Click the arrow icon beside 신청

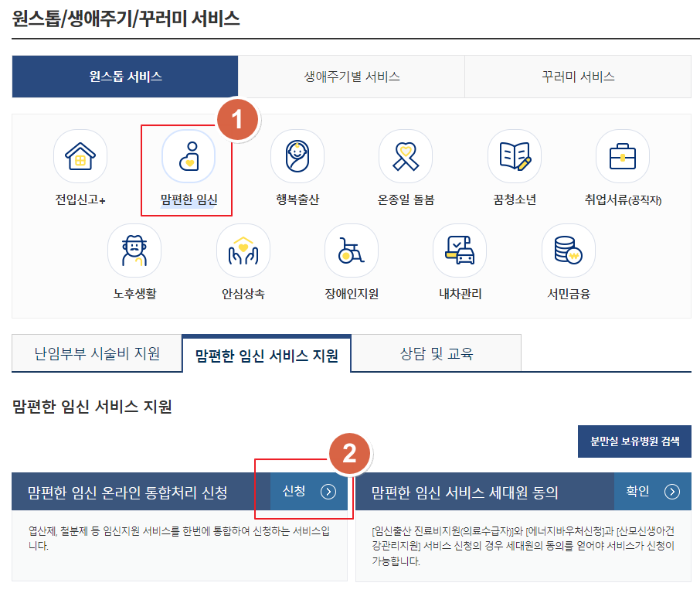click(x=328, y=492)
